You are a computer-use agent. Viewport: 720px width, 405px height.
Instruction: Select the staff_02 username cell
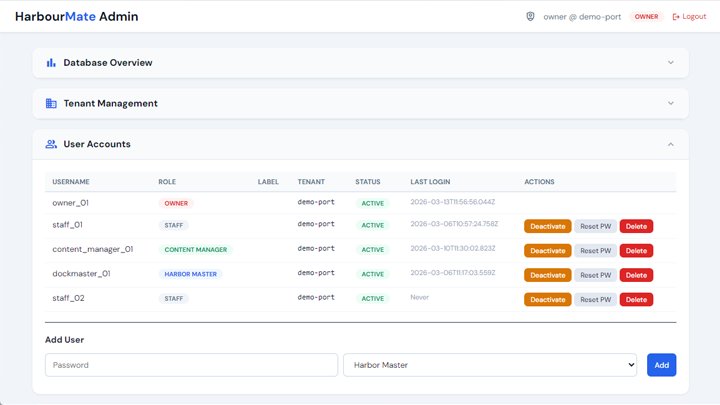(x=68, y=298)
